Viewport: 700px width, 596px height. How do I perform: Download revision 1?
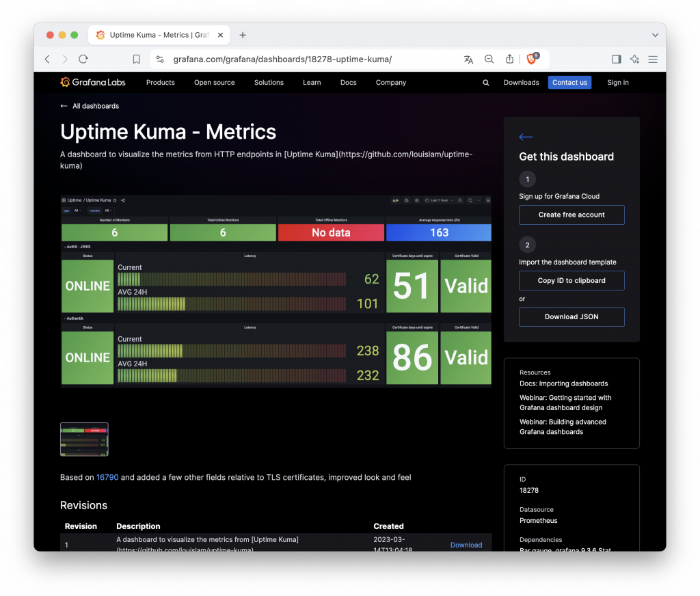466,545
